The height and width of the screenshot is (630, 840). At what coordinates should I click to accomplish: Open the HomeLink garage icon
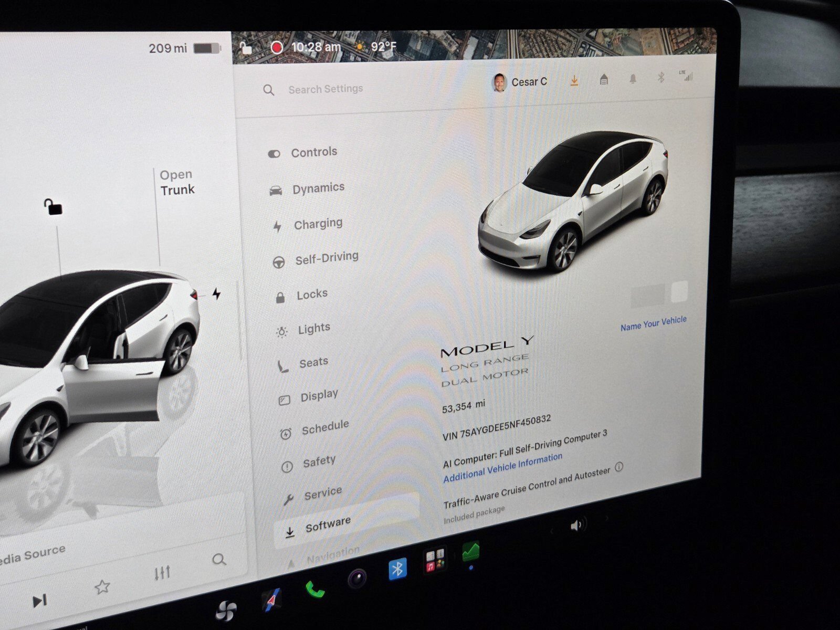604,79
